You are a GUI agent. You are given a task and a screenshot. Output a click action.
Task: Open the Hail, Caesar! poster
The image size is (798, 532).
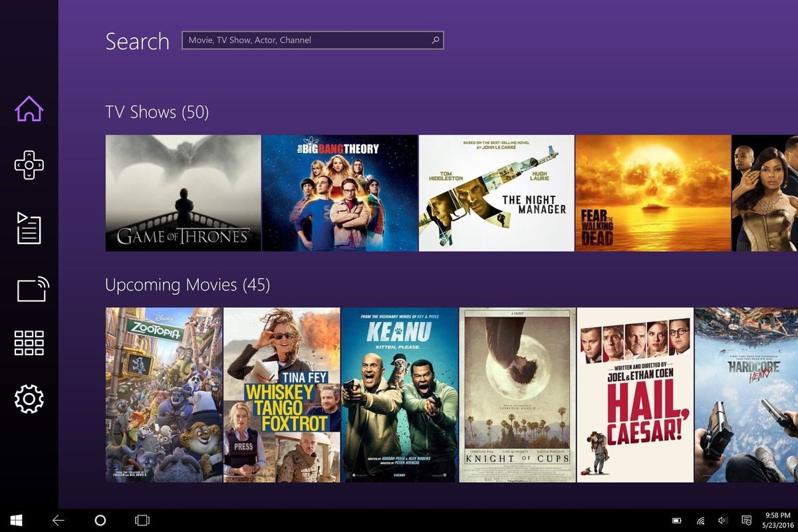[x=634, y=394]
